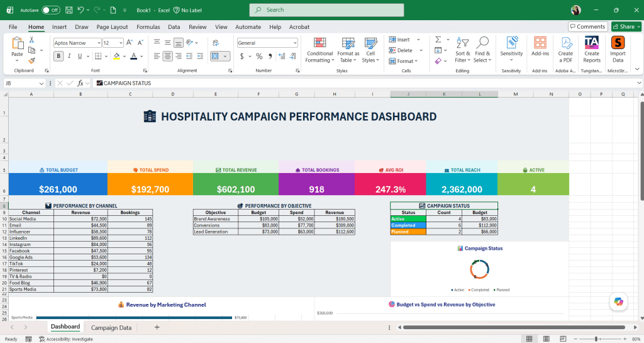Switch to Campaign Data sheet tab
Image resolution: width=644 pixels, height=343 pixels.
[111, 327]
